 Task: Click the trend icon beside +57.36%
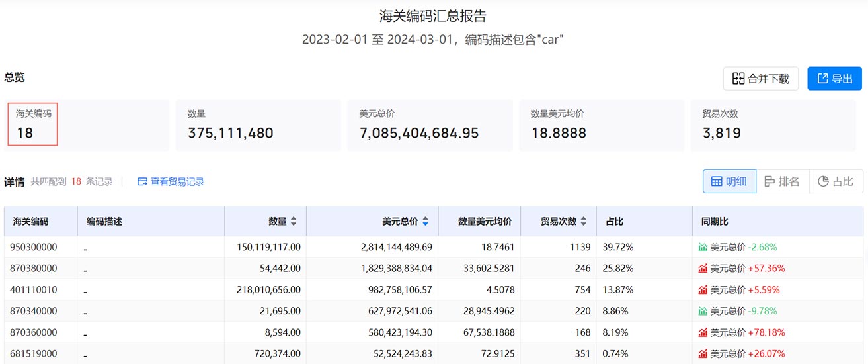click(x=703, y=269)
